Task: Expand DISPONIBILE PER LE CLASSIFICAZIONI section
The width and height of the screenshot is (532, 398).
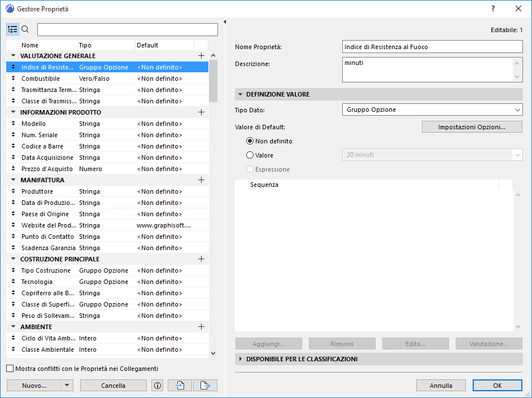Action: point(240,358)
